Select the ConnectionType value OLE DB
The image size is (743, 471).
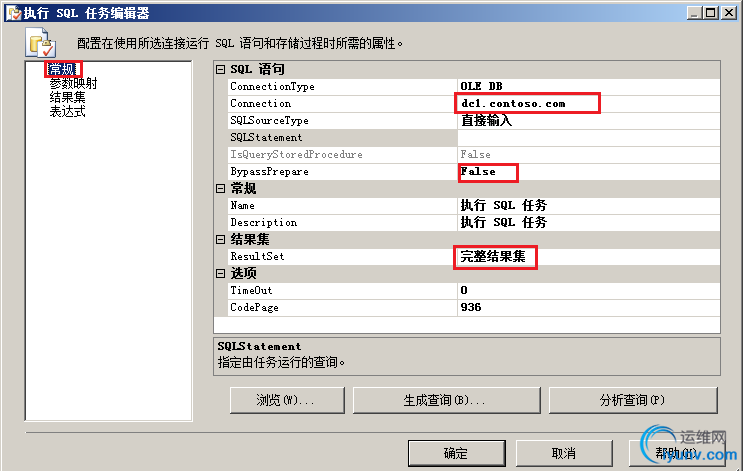(588, 86)
